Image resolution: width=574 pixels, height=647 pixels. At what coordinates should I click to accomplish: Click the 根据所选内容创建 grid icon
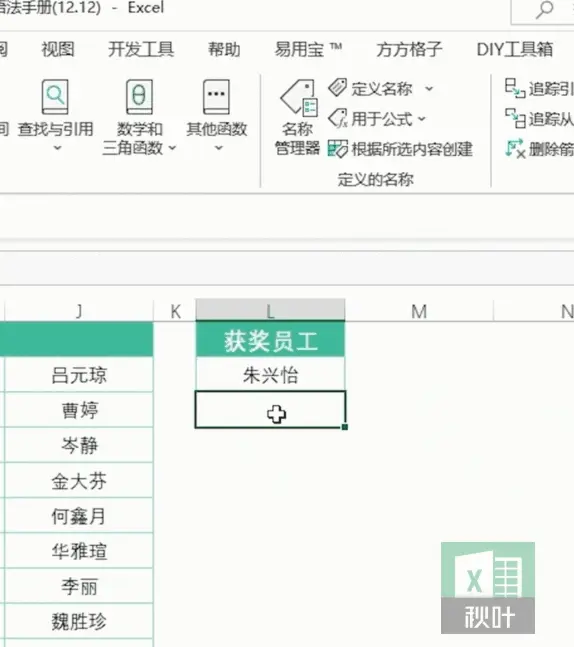point(338,149)
